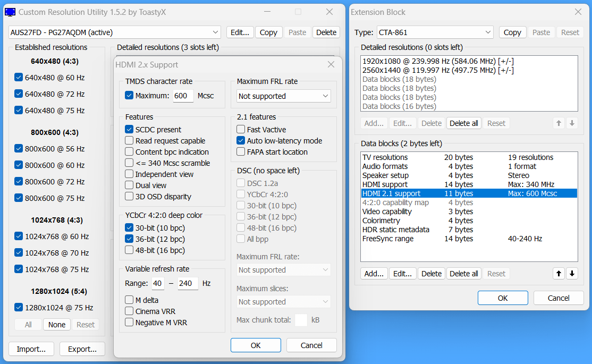
Task: Click Delete all under Data blocks
Action: pos(463,274)
